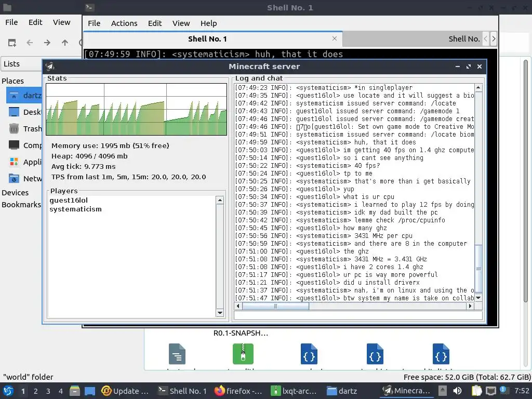Select player systematicism in Players list
The height and width of the screenshot is (399, 532).
tap(75, 209)
